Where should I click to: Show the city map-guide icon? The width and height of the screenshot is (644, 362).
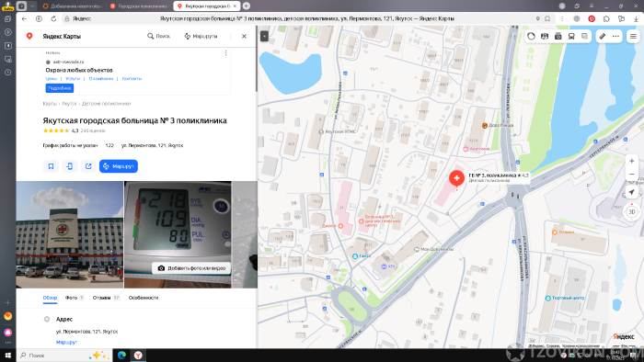[x=545, y=36]
